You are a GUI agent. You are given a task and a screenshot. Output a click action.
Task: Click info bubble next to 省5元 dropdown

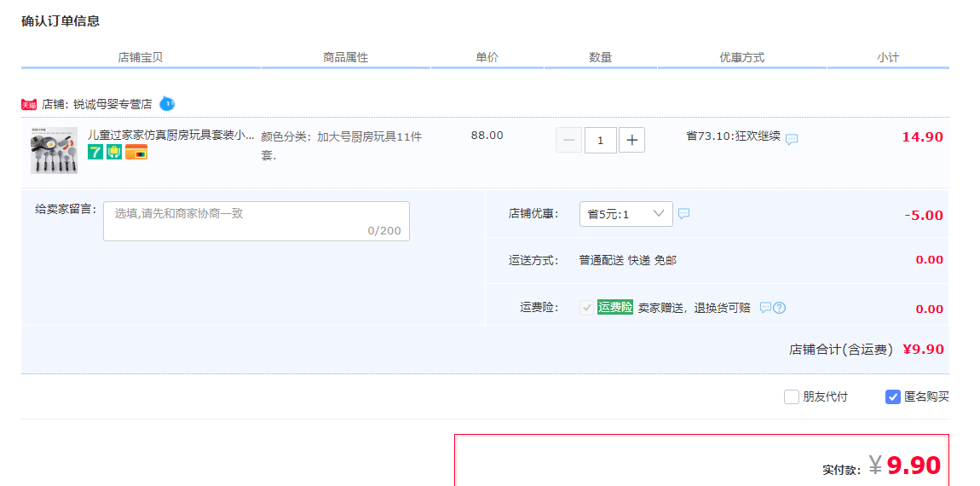click(683, 214)
